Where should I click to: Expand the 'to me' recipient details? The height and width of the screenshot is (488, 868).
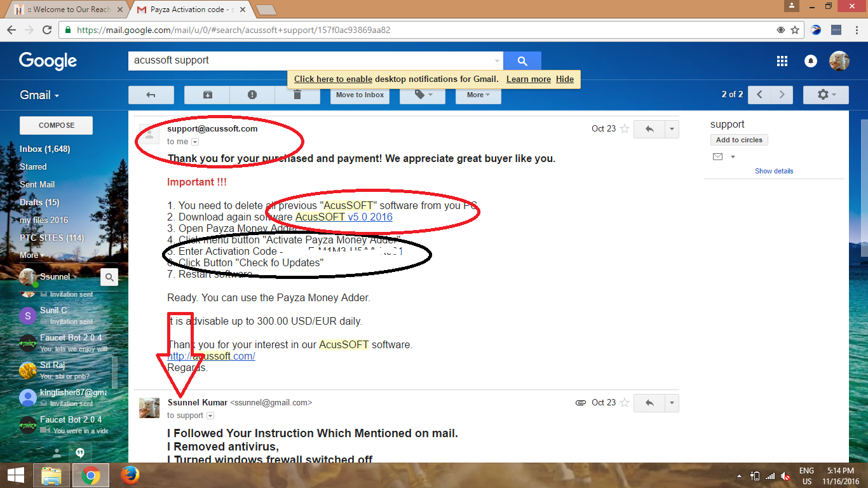tap(195, 142)
